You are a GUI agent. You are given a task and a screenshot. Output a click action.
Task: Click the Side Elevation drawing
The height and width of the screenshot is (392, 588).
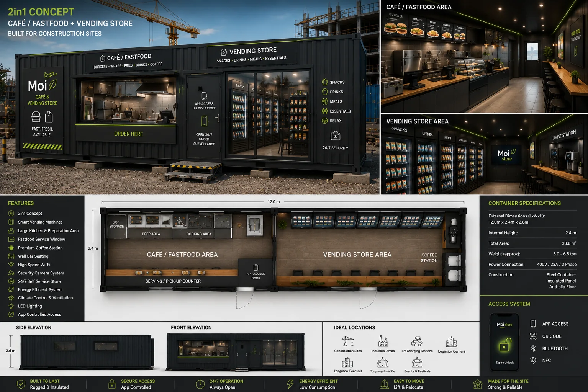click(x=86, y=352)
